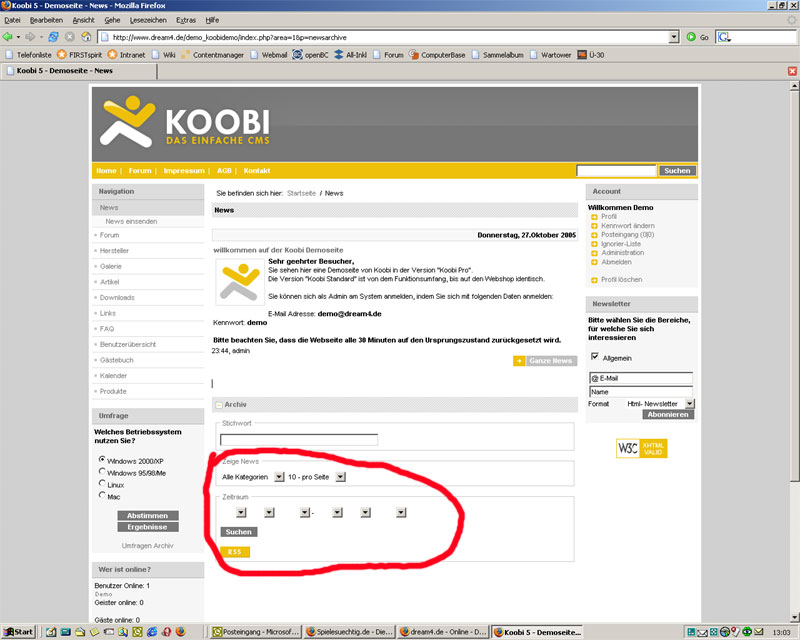Viewport: 800px width, 640px height.
Task: Open the Impressum link in yellow bar
Action: [x=184, y=170]
